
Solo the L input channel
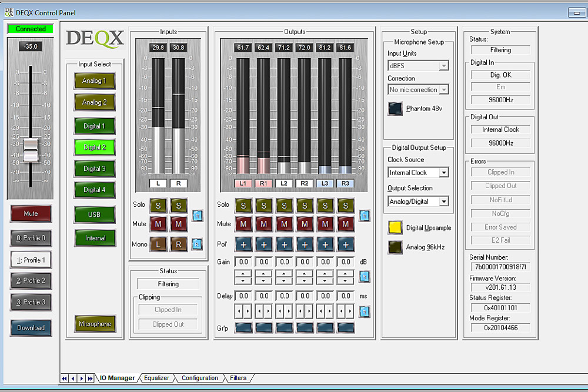point(158,205)
